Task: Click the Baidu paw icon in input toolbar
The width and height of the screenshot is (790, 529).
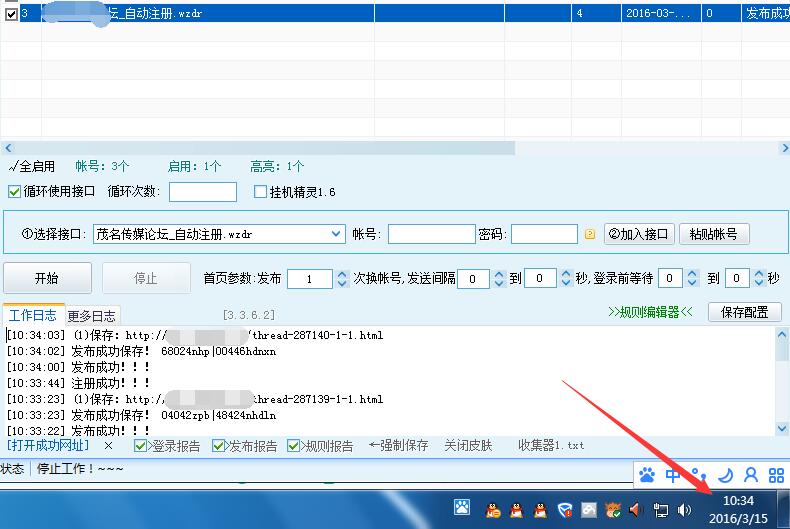Action: [x=647, y=475]
